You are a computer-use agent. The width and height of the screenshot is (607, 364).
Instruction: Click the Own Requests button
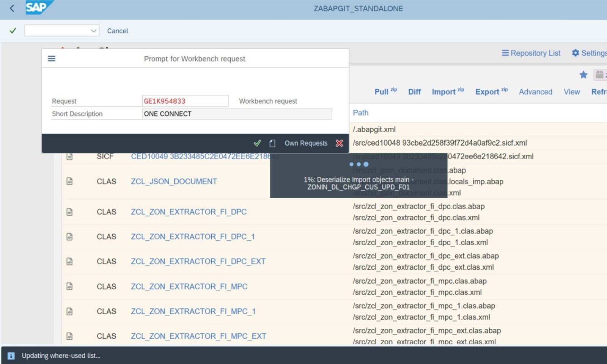(306, 143)
